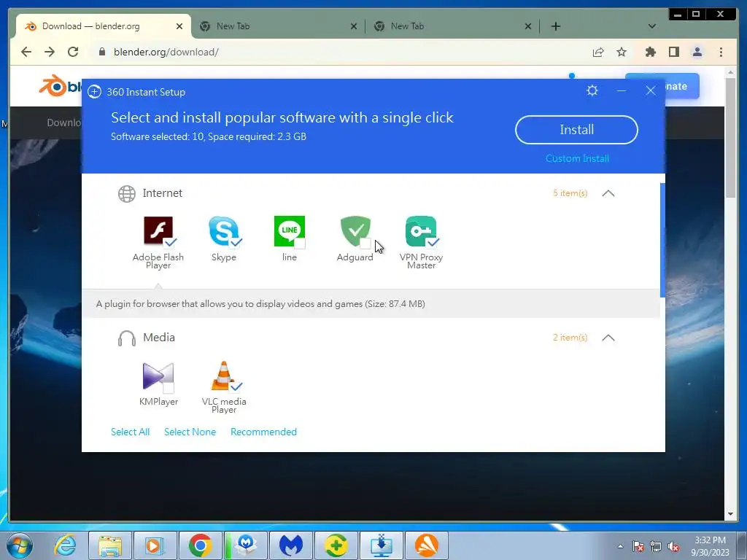The height and width of the screenshot is (560, 747).
Task: Click the VLC media Player cone icon
Action: [x=223, y=376]
